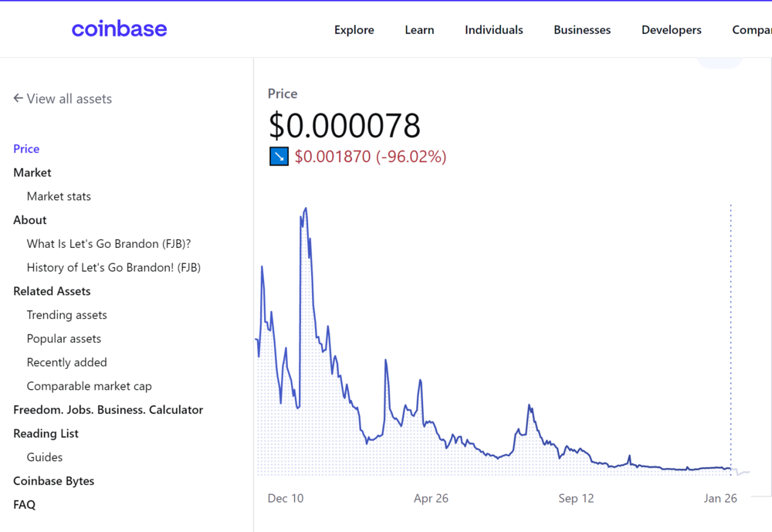
Task: Open the Learn menu
Action: click(x=419, y=30)
